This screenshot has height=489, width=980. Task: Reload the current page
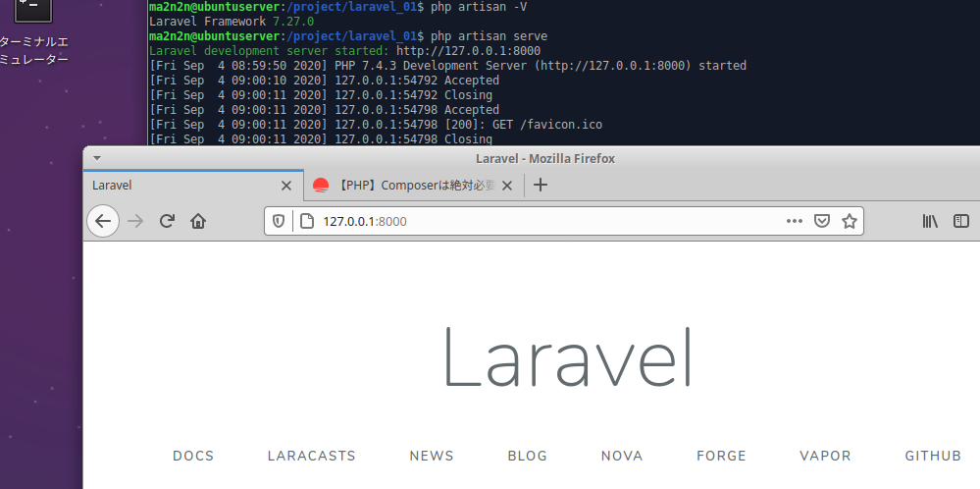coord(166,221)
